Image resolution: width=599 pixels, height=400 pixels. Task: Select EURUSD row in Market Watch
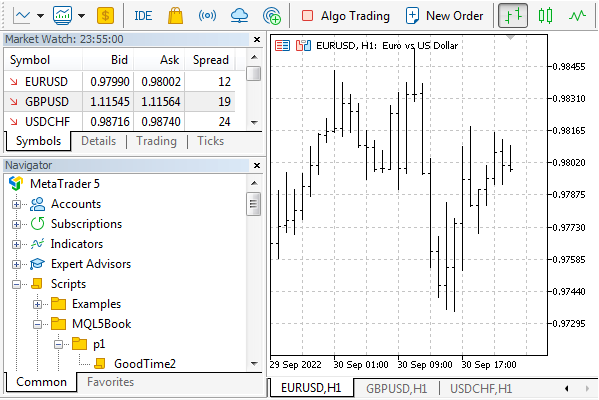click(120, 81)
